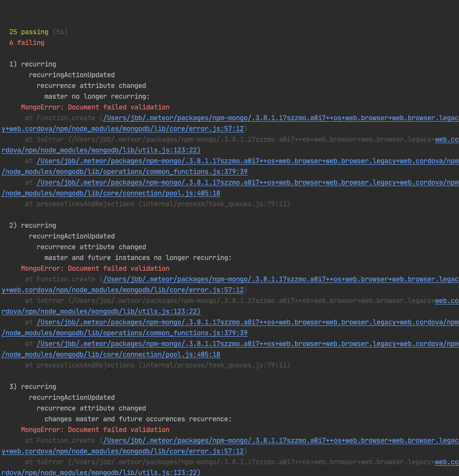The height and width of the screenshot is (476, 459).
Task: Click 'changes master and future occurences recurrence:' line
Action: [x=138, y=419]
